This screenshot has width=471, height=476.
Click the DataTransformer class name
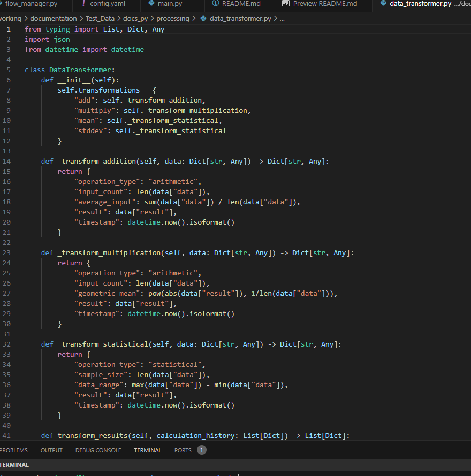click(80, 70)
